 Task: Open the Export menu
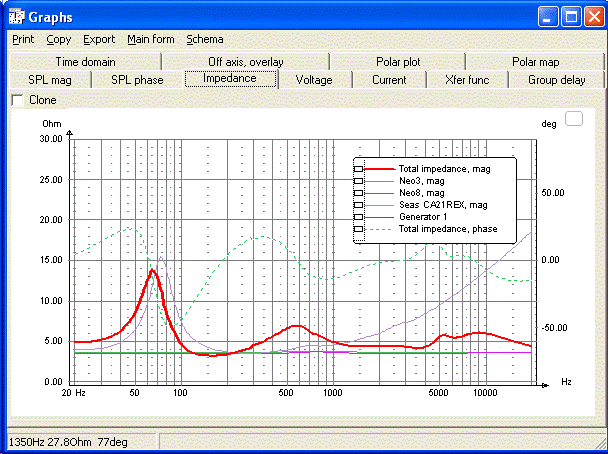click(99, 40)
